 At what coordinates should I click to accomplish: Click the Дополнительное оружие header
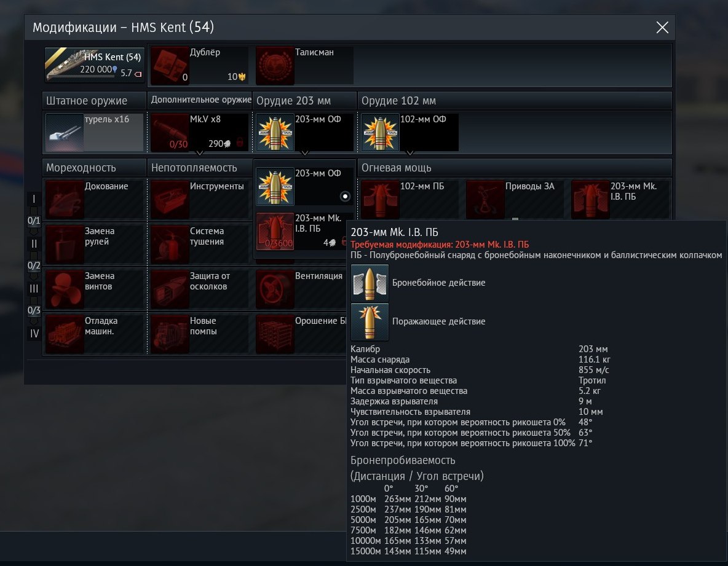[x=201, y=100]
